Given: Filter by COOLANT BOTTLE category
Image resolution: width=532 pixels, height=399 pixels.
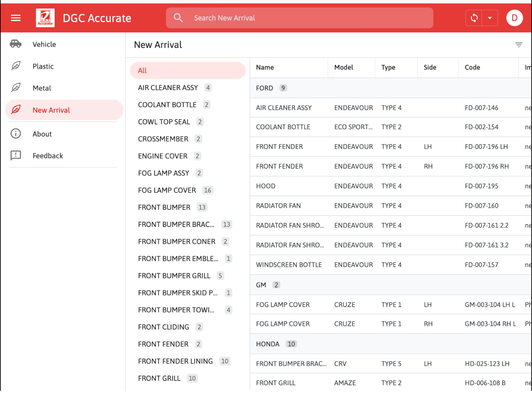Looking at the screenshot, I should click(188, 105).
